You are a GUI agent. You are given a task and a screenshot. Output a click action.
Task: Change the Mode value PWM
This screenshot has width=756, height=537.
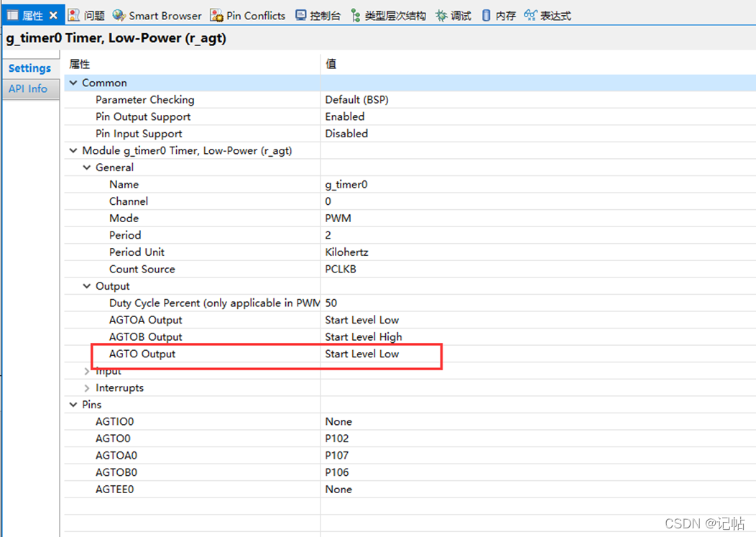[x=338, y=218]
